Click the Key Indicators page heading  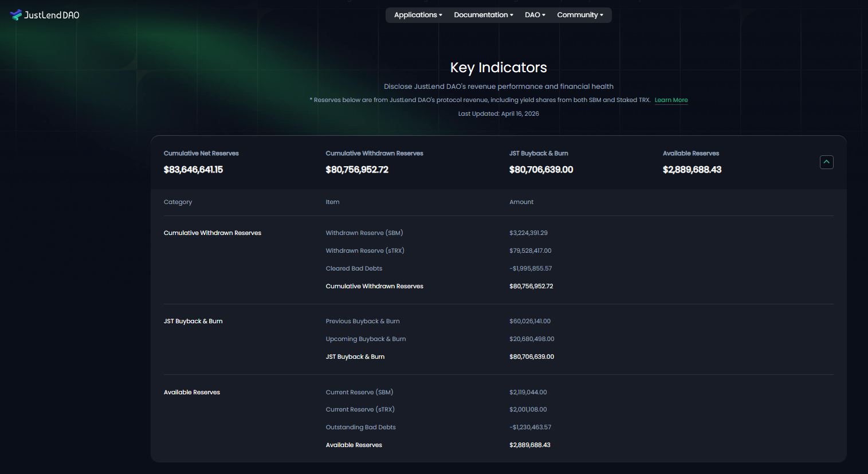[x=498, y=68]
